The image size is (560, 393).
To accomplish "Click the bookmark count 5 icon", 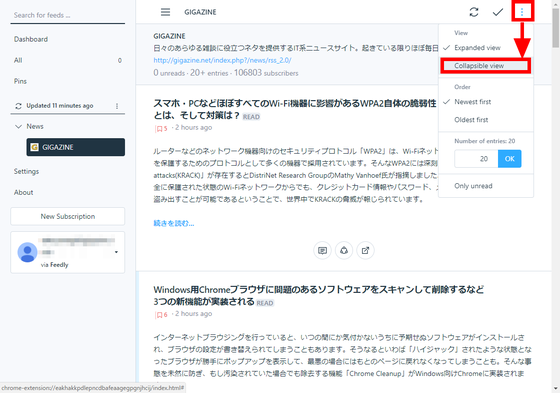I will (x=161, y=129).
